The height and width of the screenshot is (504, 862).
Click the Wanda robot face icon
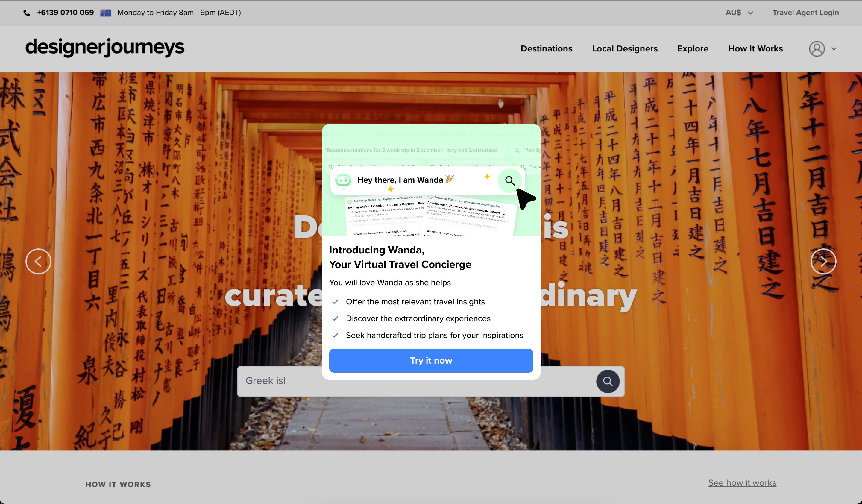tap(343, 180)
